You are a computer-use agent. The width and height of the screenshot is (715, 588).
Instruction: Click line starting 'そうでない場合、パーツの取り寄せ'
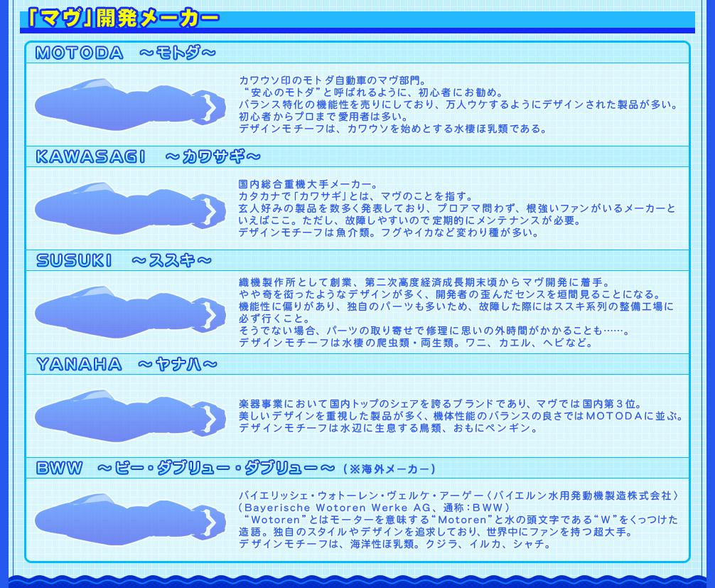pos(435,331)
